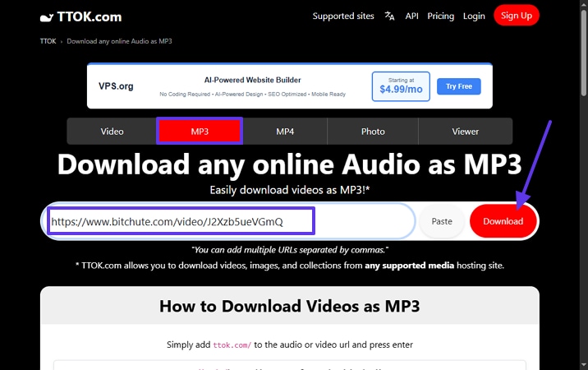Open Supported sites page

coord(343,16)
